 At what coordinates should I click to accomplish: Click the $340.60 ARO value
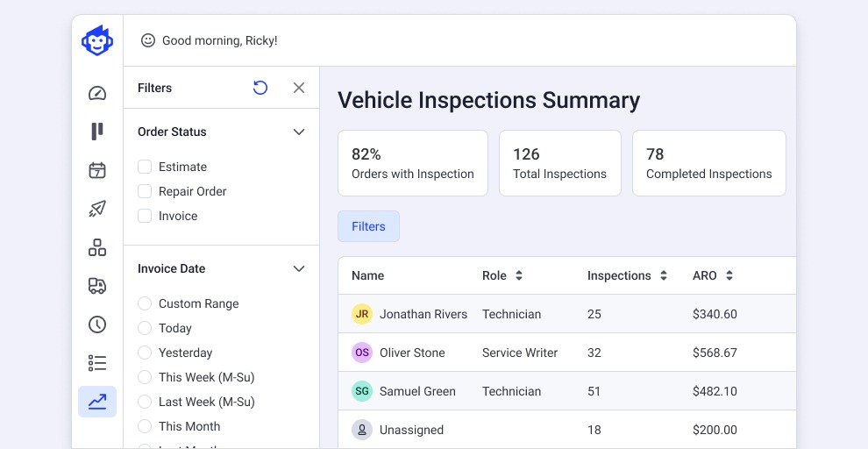[715, 314]
